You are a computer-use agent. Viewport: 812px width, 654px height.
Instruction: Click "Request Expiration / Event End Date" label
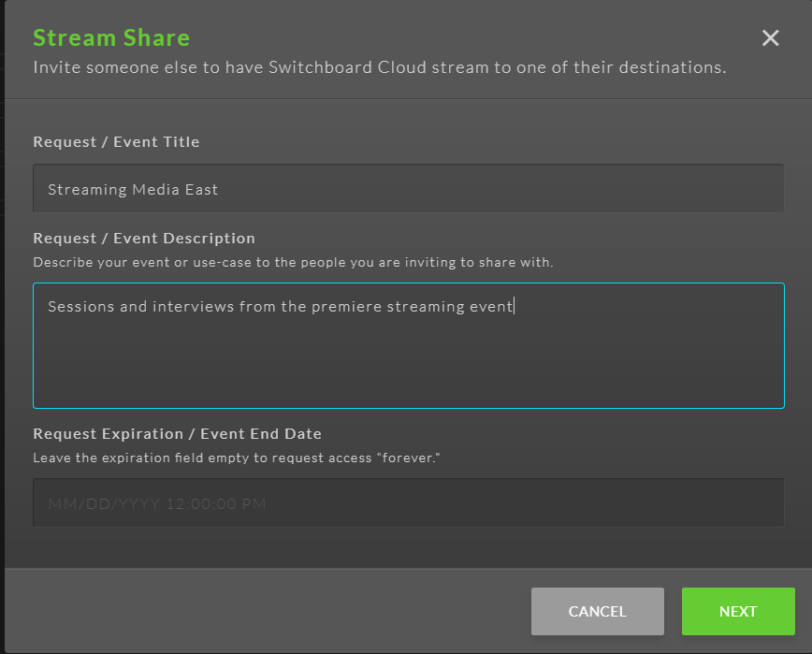177,434
